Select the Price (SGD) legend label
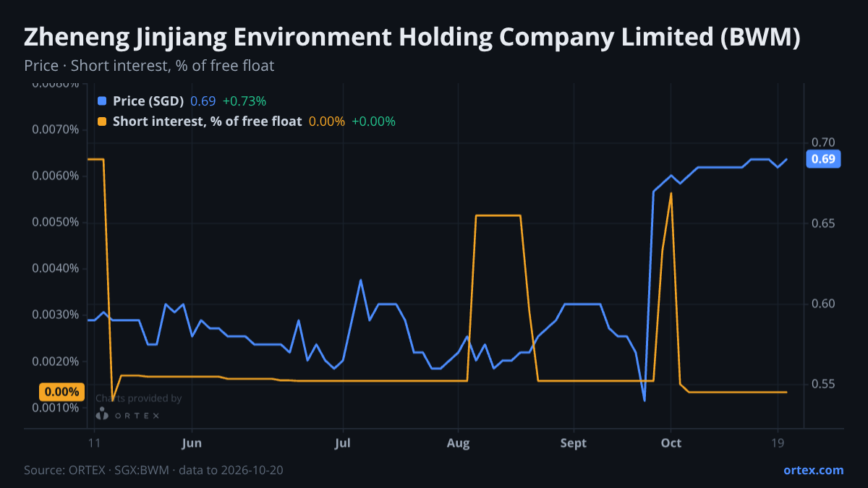The width and height of the screenshot is (868, 488). [x=148, y=101]
